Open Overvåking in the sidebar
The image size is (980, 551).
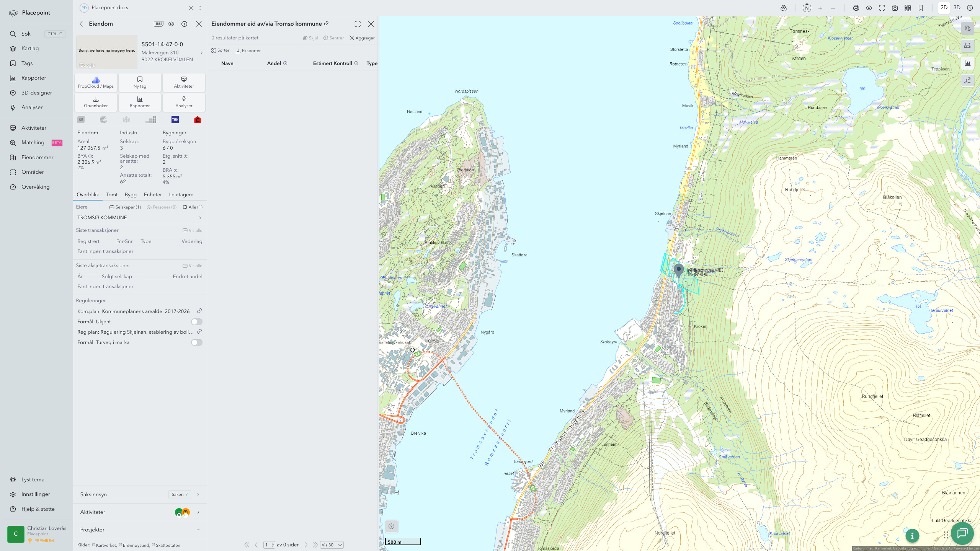coord(36,187)
